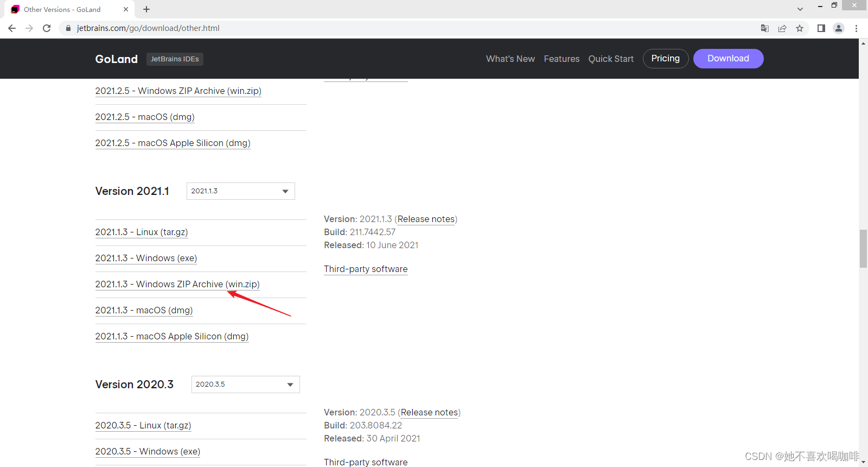Open Release notes for version 2021.1.3
This screenshot has width=868, height=467.
pos(426,219)
